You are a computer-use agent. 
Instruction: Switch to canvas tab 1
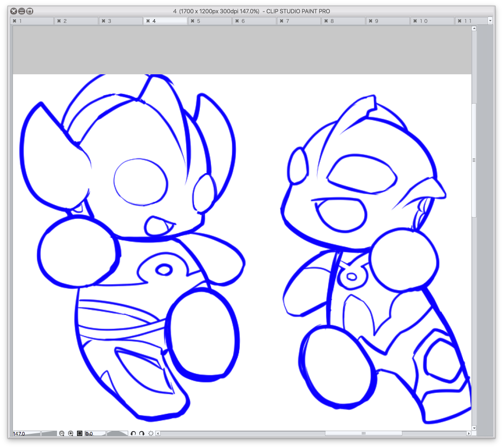[x=32, y=21]
